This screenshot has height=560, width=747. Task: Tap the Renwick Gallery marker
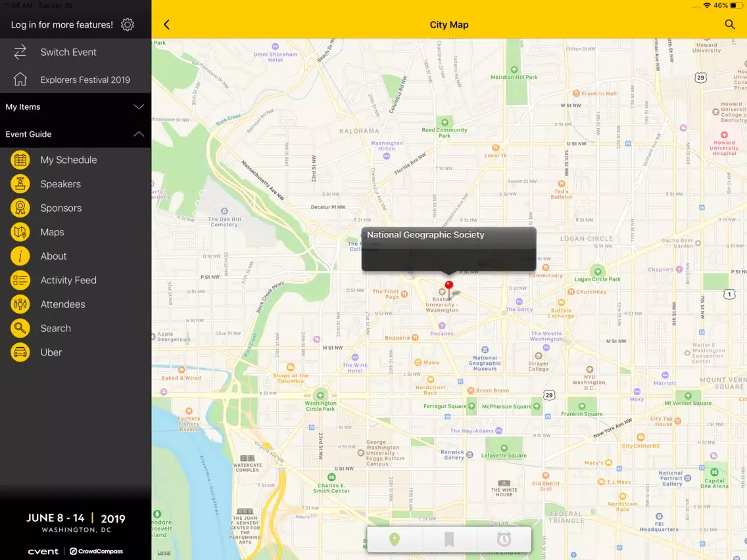tap(470, 455)
